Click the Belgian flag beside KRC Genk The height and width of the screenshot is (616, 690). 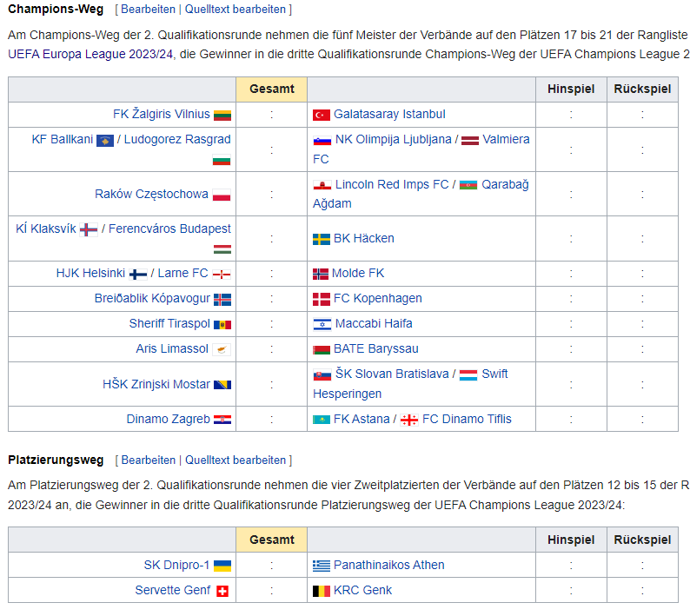tap(322, 591)
